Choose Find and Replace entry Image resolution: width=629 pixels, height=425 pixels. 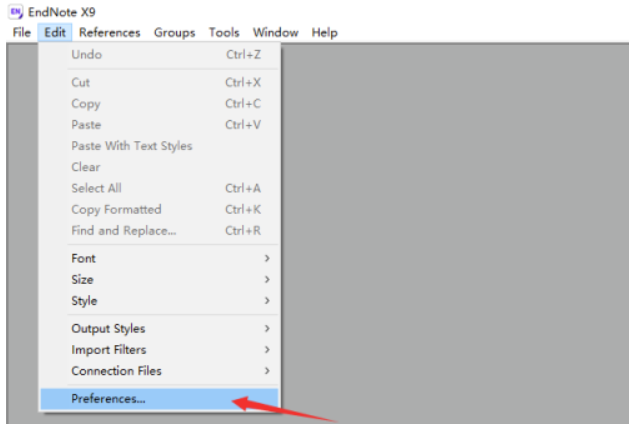pyautogui.click(x=159, y=231)
